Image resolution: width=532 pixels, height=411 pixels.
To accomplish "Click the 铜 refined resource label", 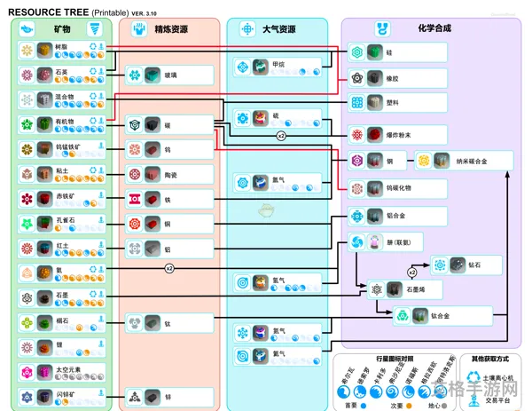I will [x=168, y=225].
